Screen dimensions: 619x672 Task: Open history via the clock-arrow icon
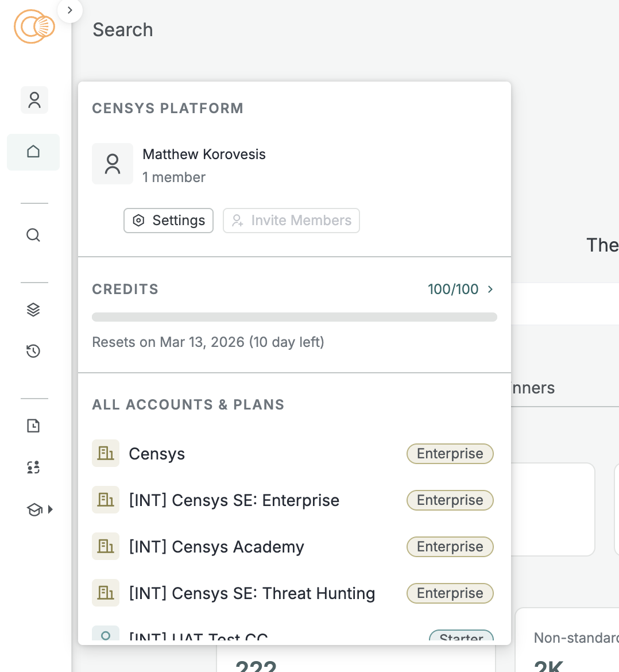click(x=33, y=351)
